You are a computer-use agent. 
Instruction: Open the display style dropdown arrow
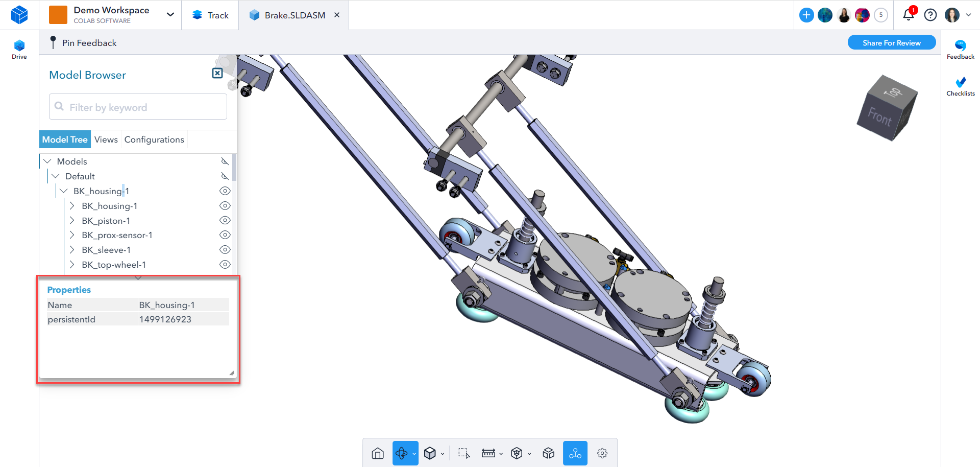coord(443,454)
